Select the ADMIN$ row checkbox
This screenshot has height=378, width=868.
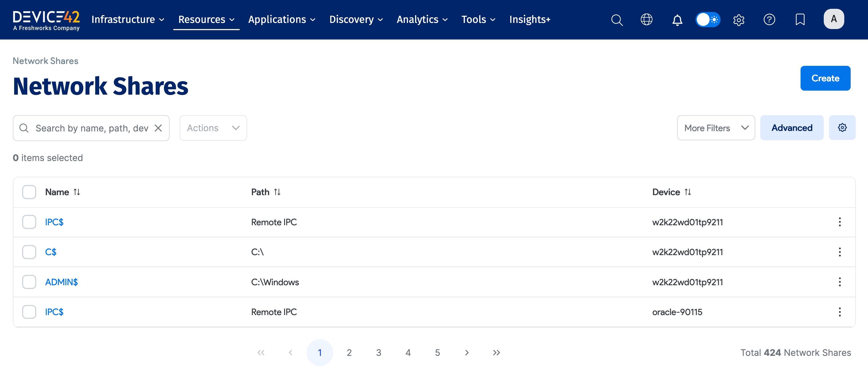coord(29,282)
